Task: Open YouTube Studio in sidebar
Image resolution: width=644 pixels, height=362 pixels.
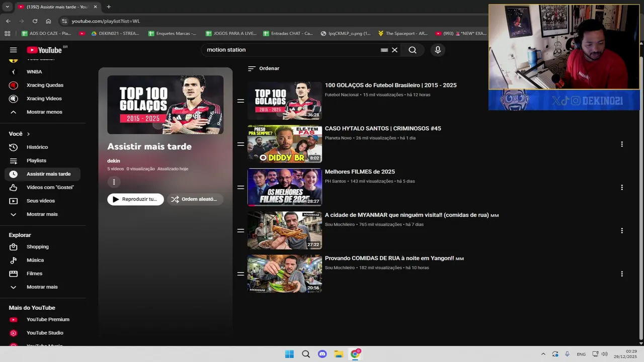Action: 45,333
